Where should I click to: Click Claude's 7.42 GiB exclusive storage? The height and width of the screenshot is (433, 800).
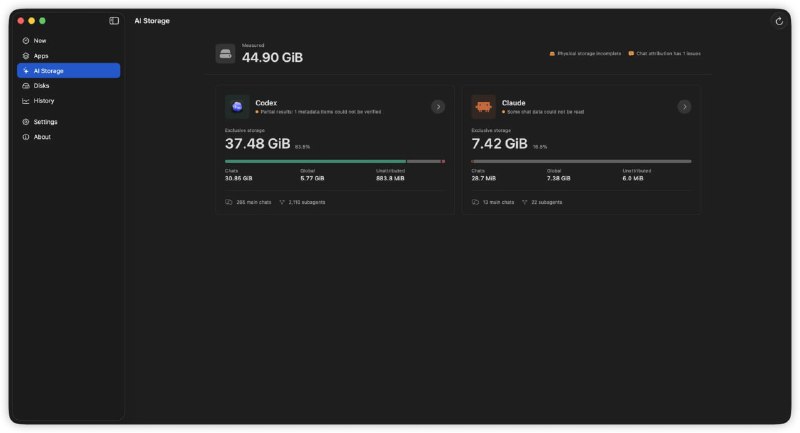tap(499, 144)
